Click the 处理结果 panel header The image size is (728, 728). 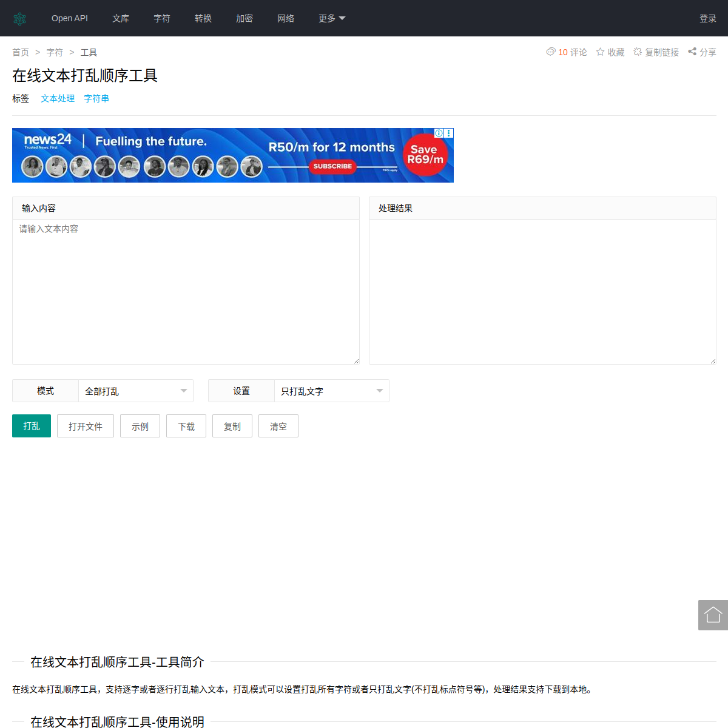[542, 208]
